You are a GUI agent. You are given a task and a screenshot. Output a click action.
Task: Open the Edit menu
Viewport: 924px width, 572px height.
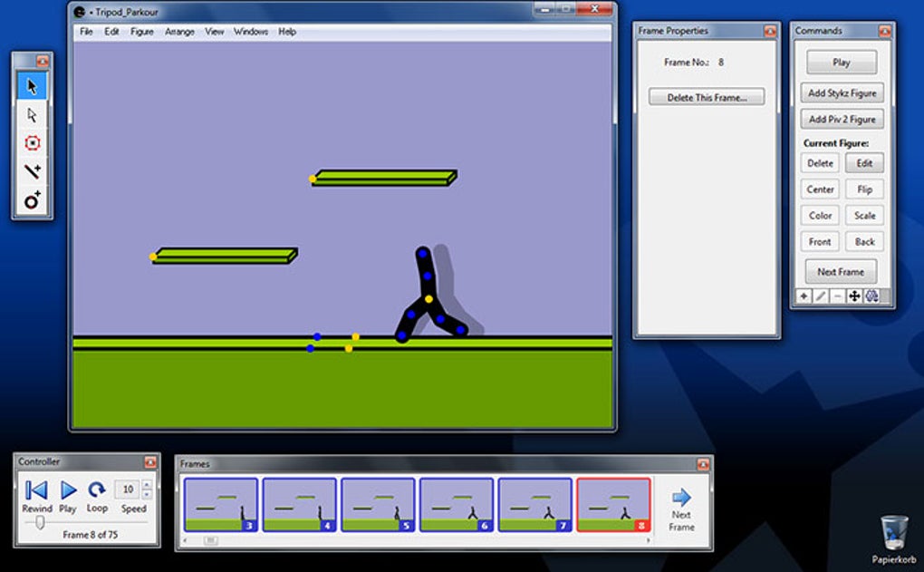111,32
